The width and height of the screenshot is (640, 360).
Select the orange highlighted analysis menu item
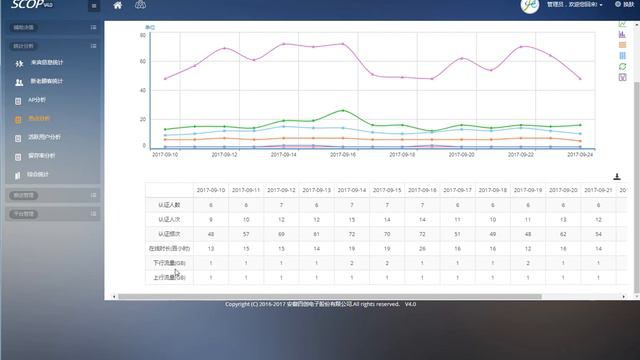tap(39, 118)
